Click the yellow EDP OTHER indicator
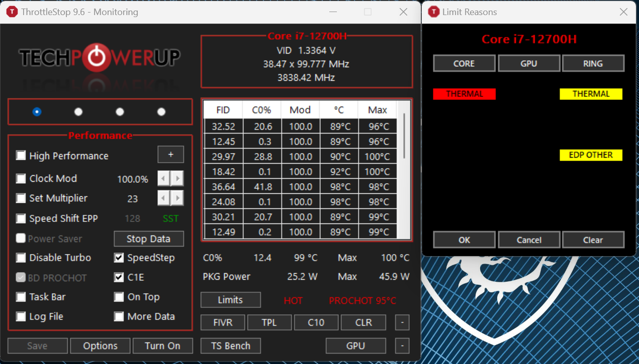 pyautogui.click(x=591, y=155)
